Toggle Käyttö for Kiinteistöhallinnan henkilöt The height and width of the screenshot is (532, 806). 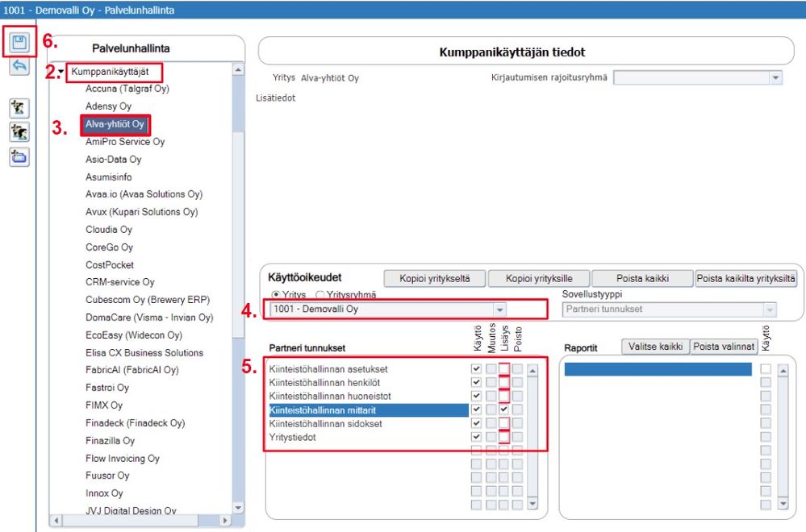point(476,382)
